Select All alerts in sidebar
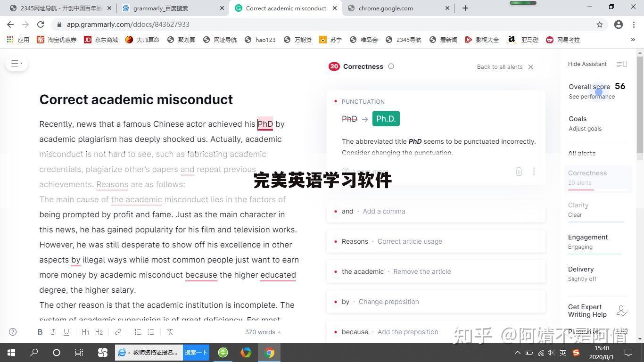644x362 pixels. pyautogui.click(x=582, y=153)
